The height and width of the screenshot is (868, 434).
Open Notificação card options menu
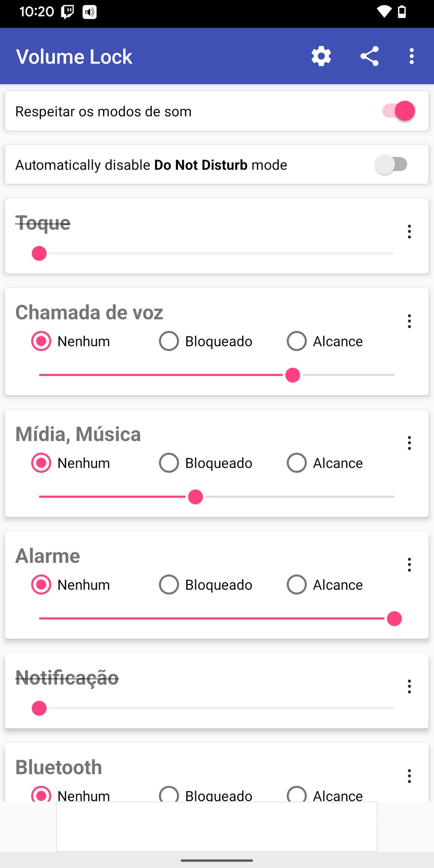point(409,687)
